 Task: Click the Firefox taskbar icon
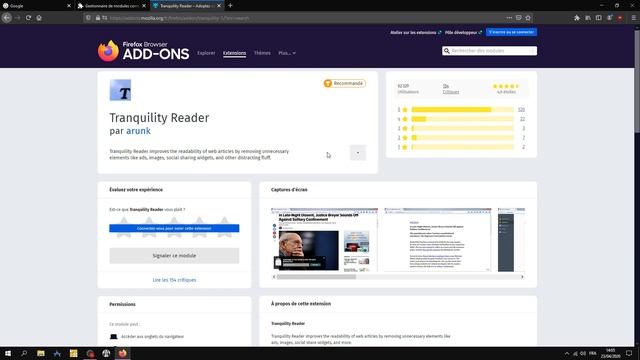pos(122,353)
